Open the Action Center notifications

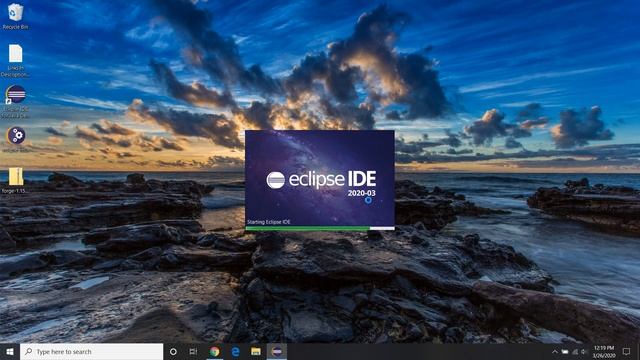[627, 352]
